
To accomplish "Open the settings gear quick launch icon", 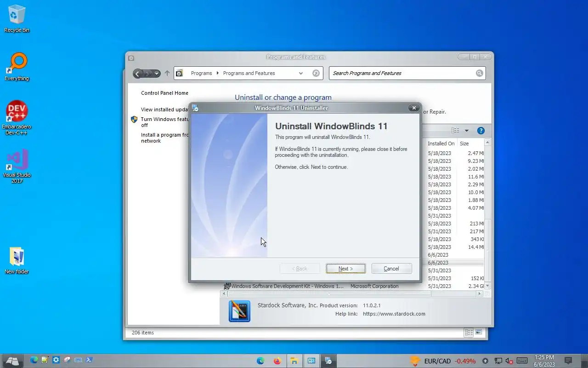I will tap(56, 360).
